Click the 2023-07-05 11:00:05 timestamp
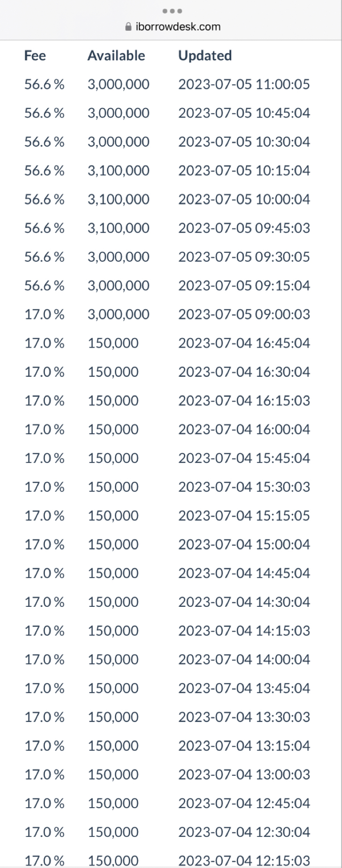This screenshot has height=868, width=342. coord(244,84)
